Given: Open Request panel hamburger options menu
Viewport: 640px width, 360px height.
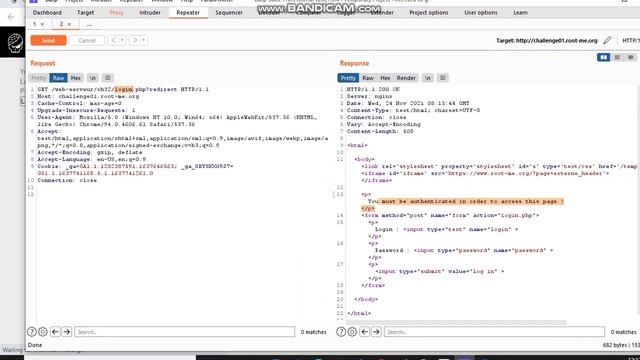Looking at the screenshot, I should point(107,78).
